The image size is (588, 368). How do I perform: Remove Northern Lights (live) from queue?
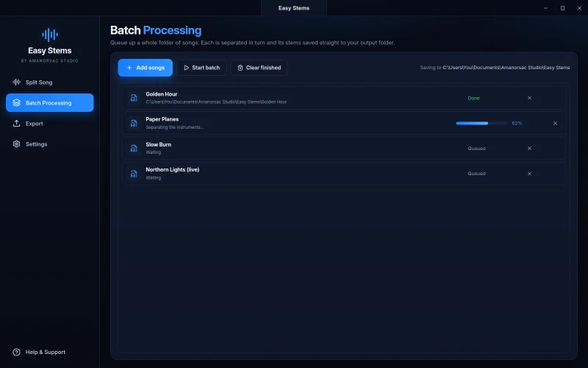pyautogui.click(x=529, y=174)
